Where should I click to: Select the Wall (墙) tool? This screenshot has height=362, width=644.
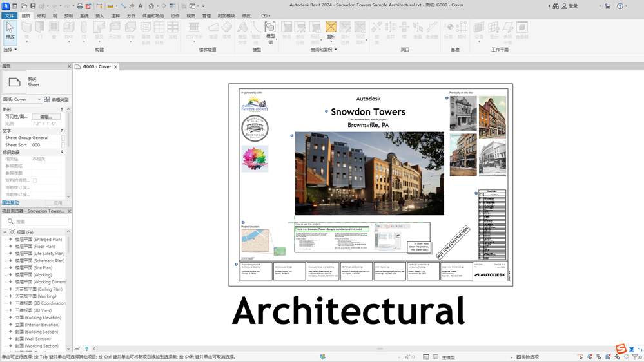coord(26,31)
